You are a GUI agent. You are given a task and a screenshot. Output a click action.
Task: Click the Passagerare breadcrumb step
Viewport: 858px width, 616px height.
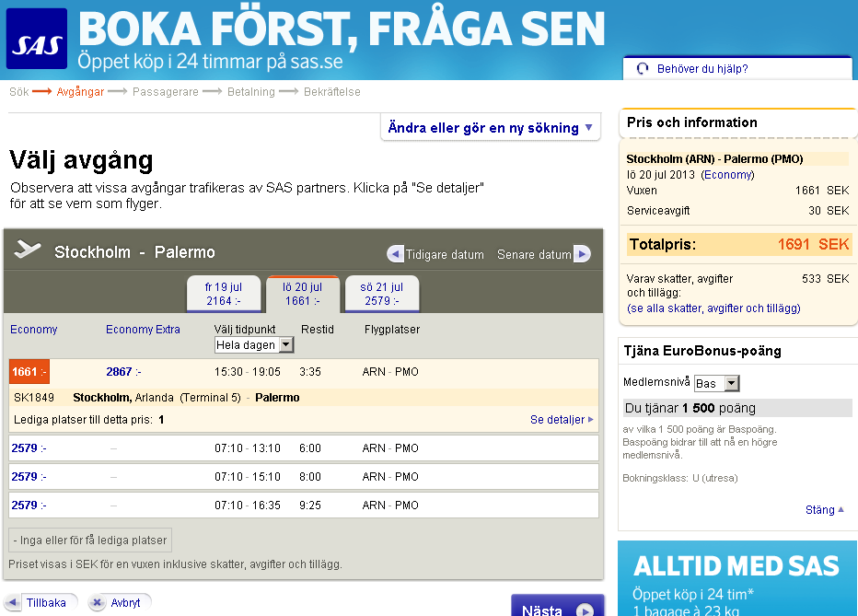tap(166, 91)
